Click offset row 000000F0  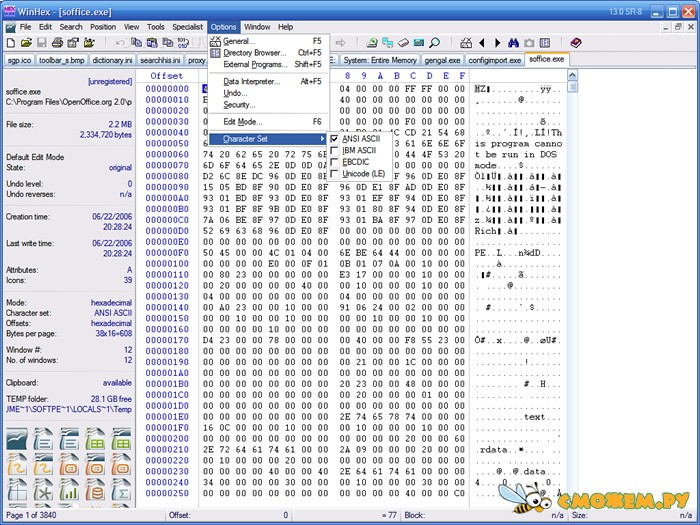coord(167,253)
